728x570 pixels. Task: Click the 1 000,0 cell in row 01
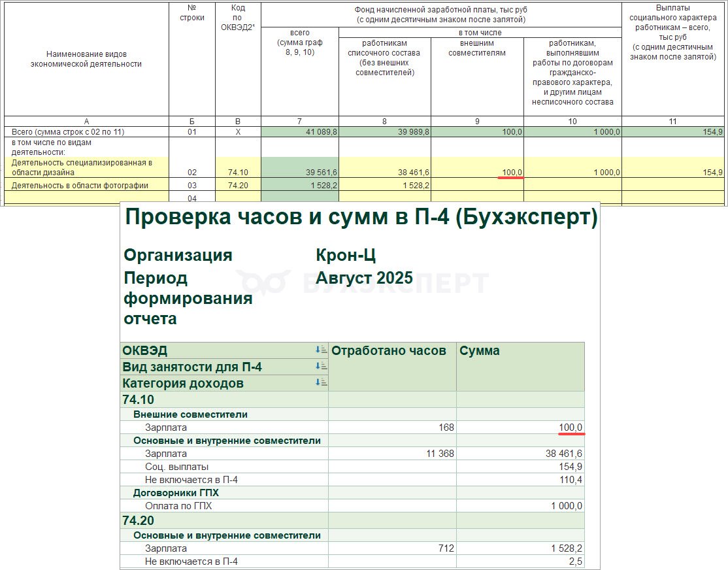pyautogui.click(x=573, y=131)
